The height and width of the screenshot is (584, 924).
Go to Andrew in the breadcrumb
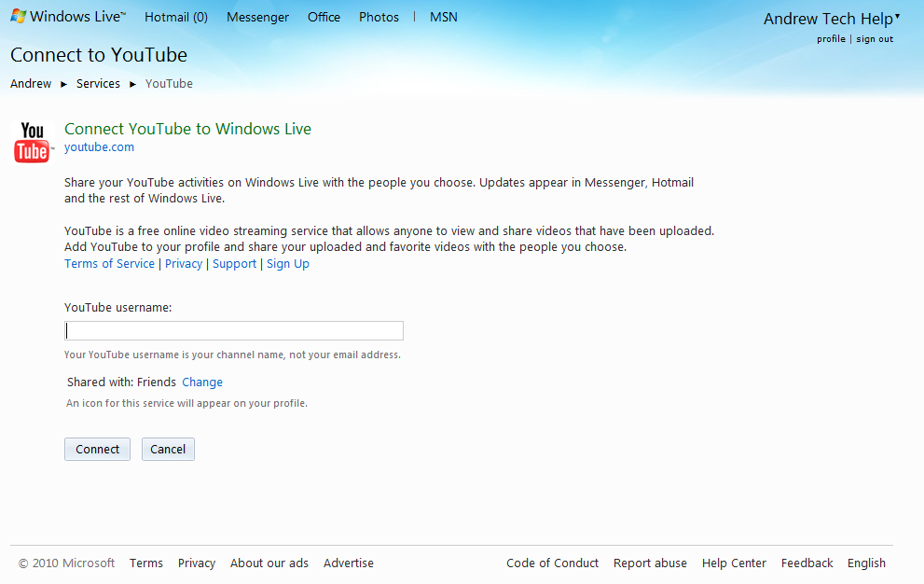(x=31, y=84)
